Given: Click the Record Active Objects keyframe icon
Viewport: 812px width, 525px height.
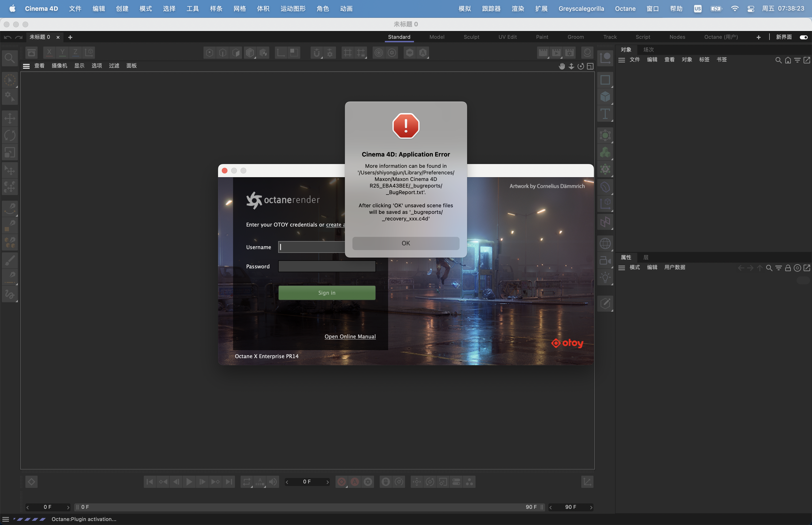Looking at the screenshot, I should (341, 482).
